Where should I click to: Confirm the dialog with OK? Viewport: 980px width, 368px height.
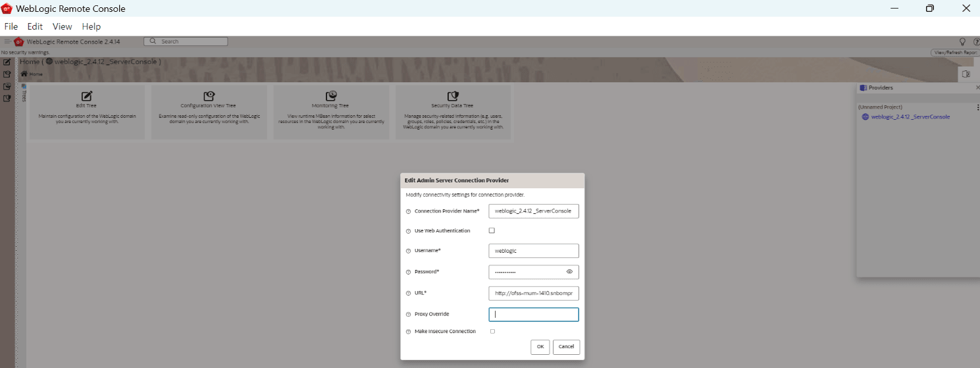point(540,347)
